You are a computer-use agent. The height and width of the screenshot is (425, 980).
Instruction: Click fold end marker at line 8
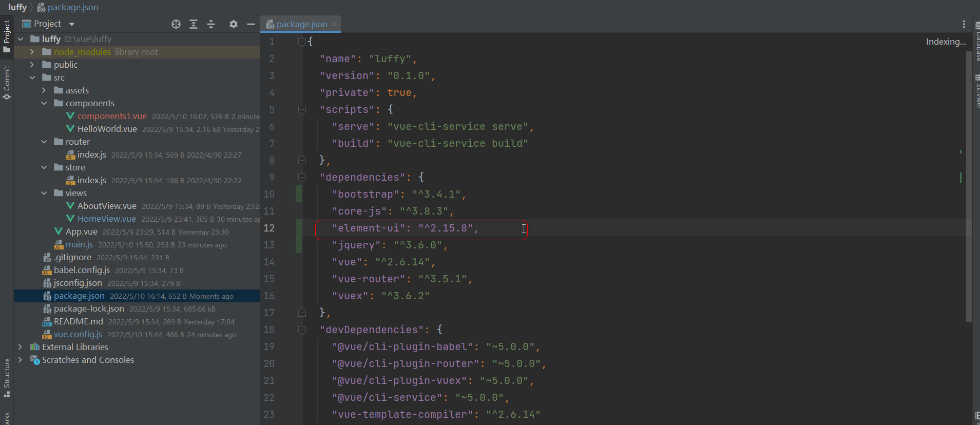coord(302,160)
